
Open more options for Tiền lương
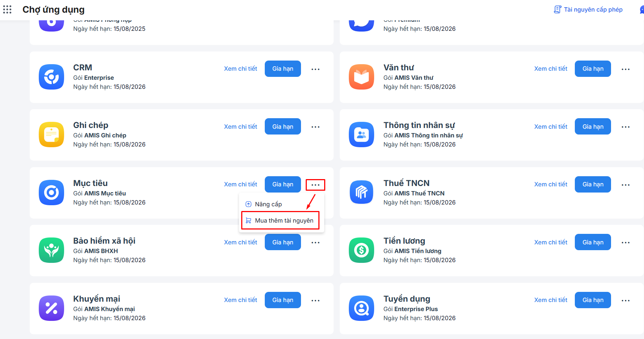click(626, 243)
